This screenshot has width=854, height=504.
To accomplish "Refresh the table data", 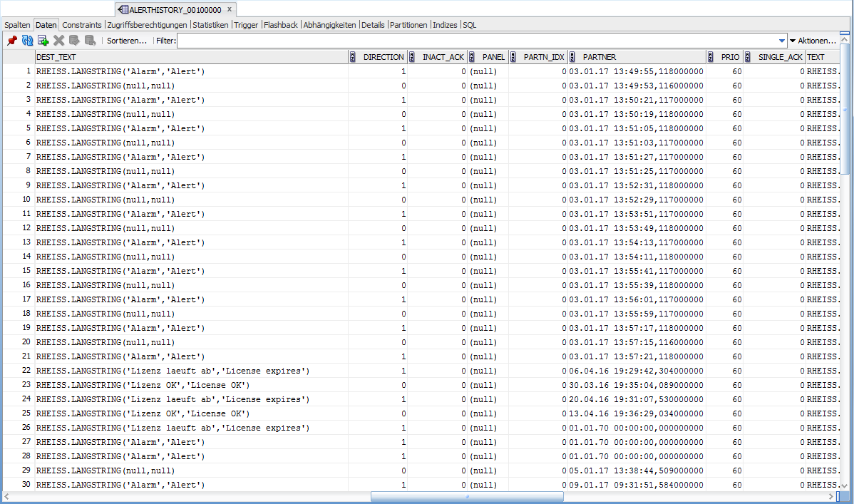I will click(x=28, y=41).
